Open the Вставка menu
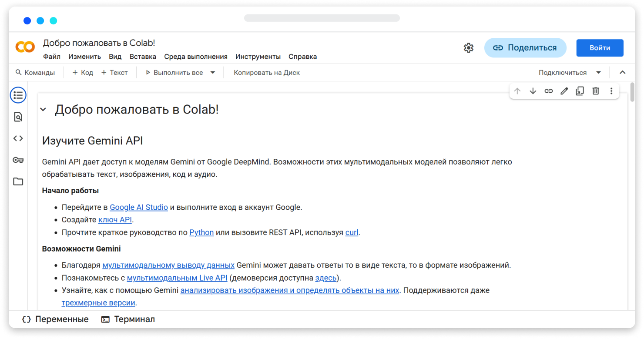 143,57
